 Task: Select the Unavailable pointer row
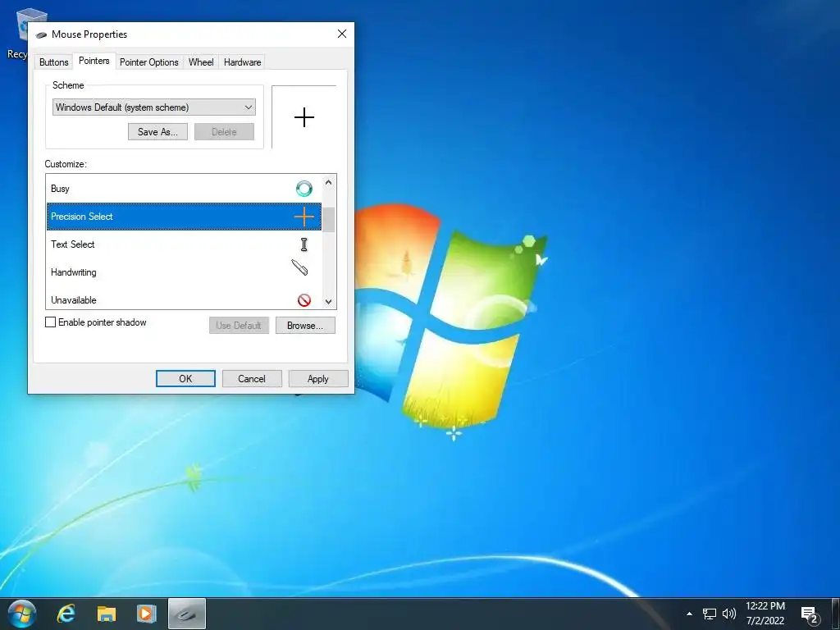184,299
